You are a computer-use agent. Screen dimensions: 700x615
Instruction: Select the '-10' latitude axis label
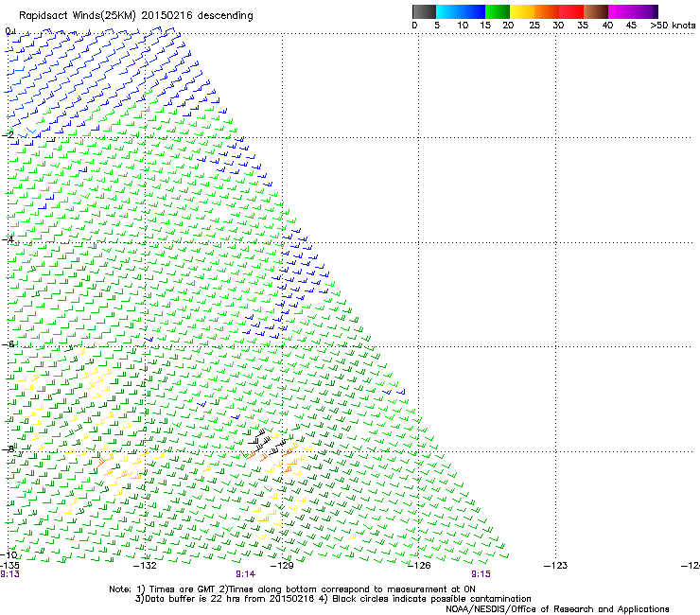coord(9,554)
